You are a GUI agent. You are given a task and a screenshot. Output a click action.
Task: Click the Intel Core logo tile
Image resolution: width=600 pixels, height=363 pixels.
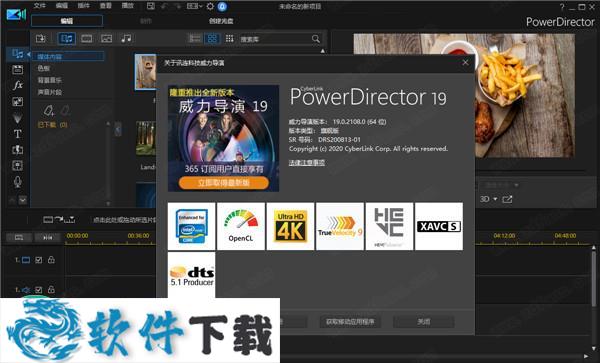pyautogui.click(x=192, y=226)
